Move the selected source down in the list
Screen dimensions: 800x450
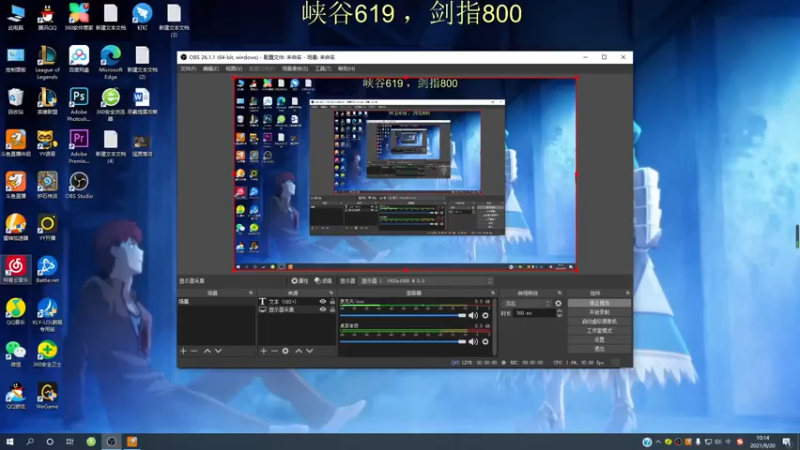(x=310, y=351)
